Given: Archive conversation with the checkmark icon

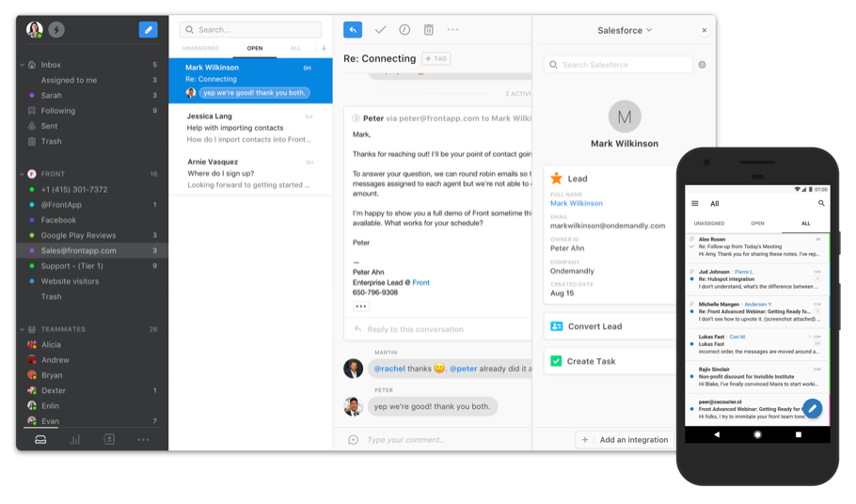Looking at the screenshot, I should pyautogui.click(x=381, y=29).
